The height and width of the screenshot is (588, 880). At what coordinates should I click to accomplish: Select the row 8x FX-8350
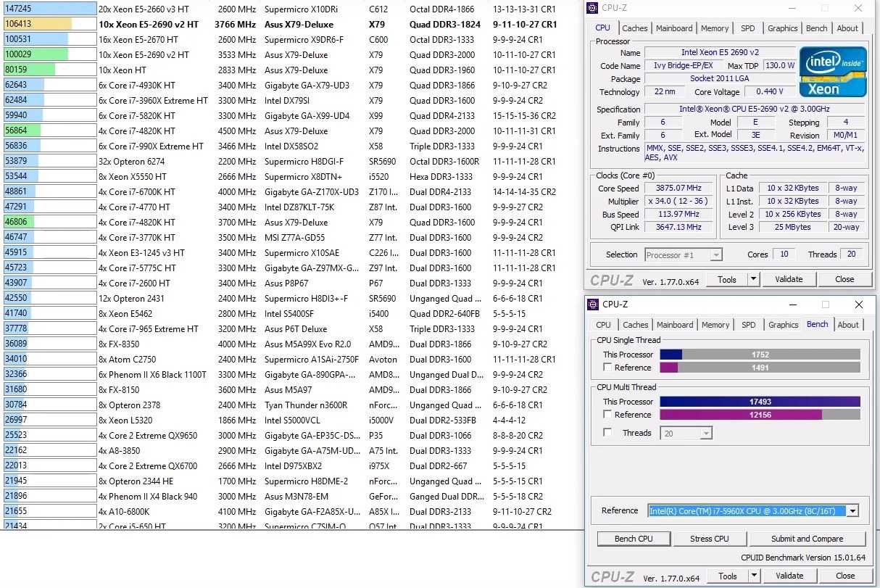click(290, 344)
